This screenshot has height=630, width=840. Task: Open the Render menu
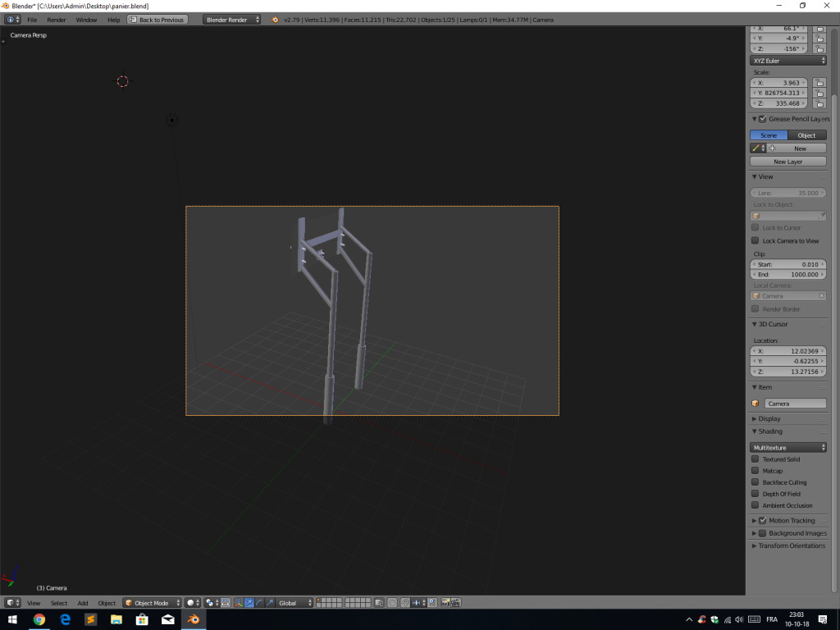pos(57,20)
